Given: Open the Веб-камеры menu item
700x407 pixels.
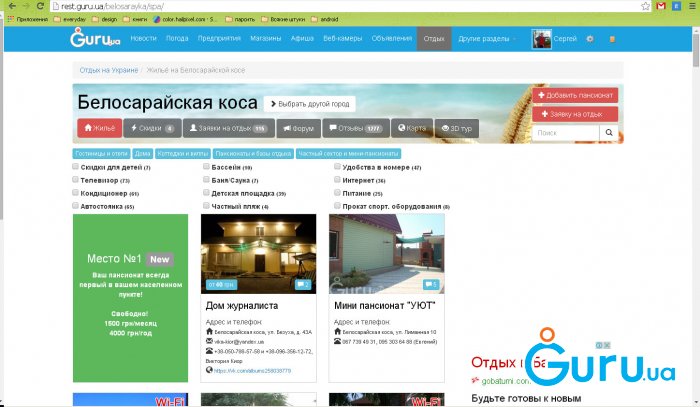Looking at the screenshot, I should (x=342, y=39).
